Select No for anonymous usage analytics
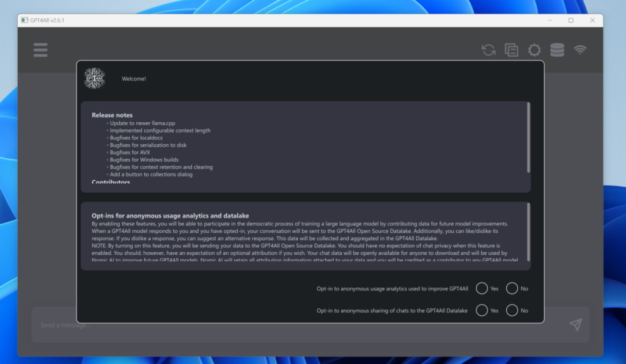 (512, 288)
